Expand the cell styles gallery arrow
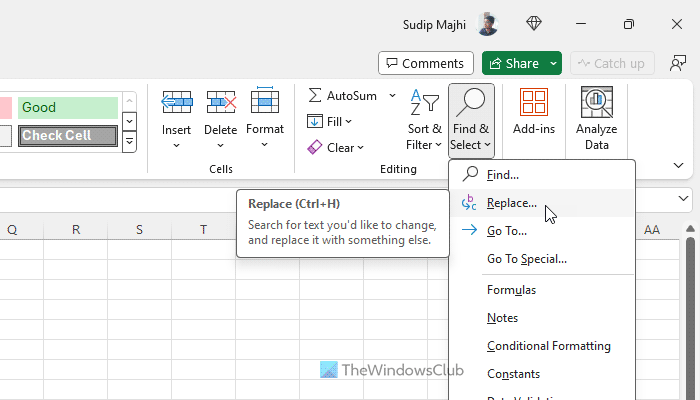 129,142
